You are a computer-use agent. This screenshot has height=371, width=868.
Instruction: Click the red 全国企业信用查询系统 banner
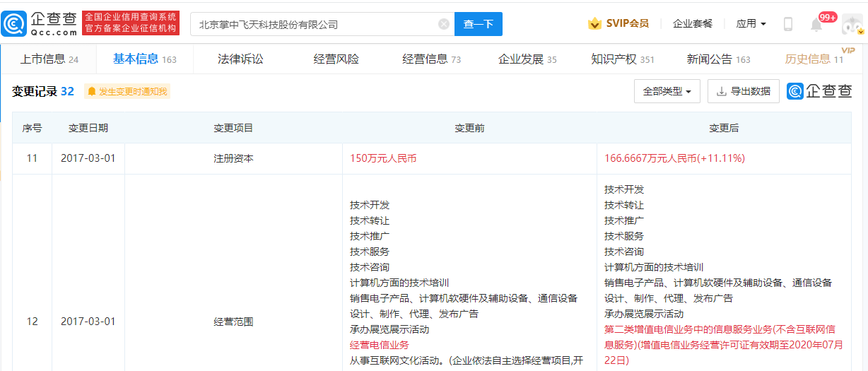point(131,23)
